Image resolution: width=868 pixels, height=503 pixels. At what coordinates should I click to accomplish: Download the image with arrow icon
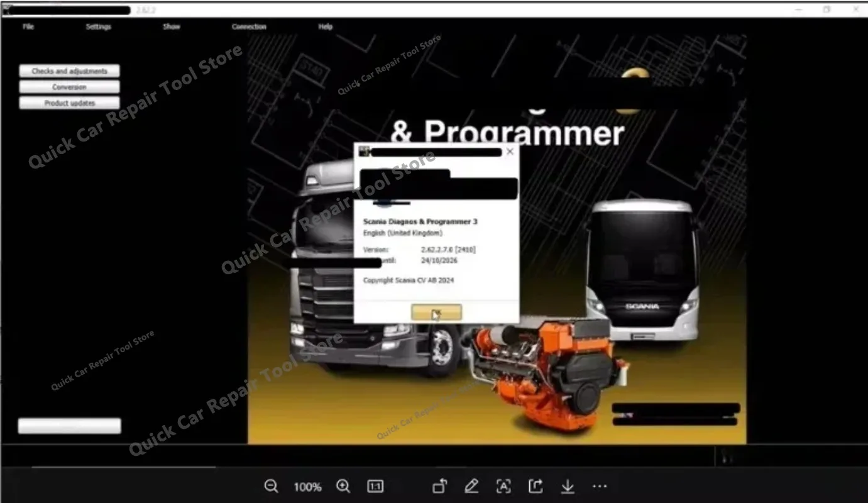(x=568, y=486)
